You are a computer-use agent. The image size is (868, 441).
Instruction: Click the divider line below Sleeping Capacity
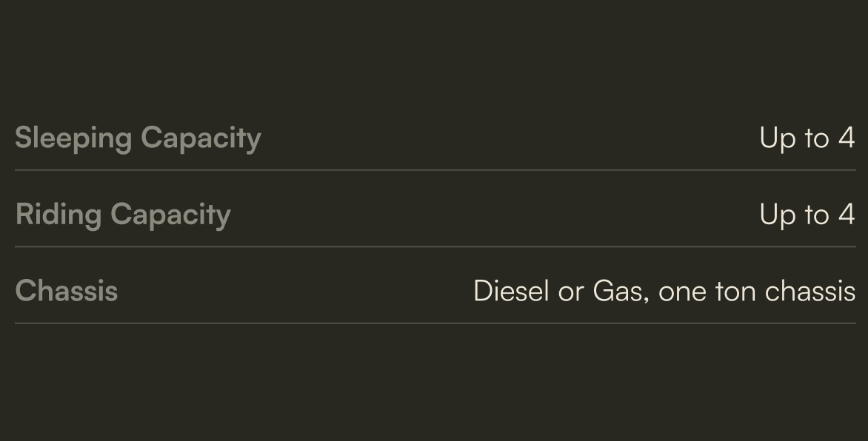pos(435,170)
